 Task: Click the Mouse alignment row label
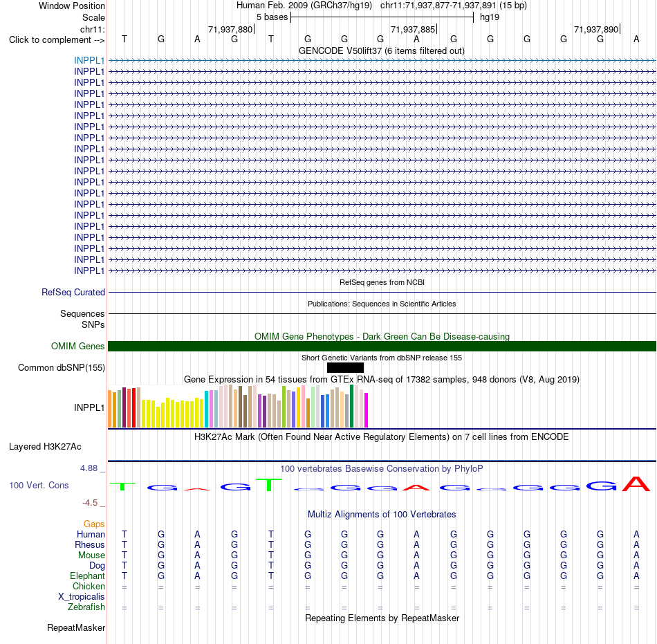(x=91, y=555)
